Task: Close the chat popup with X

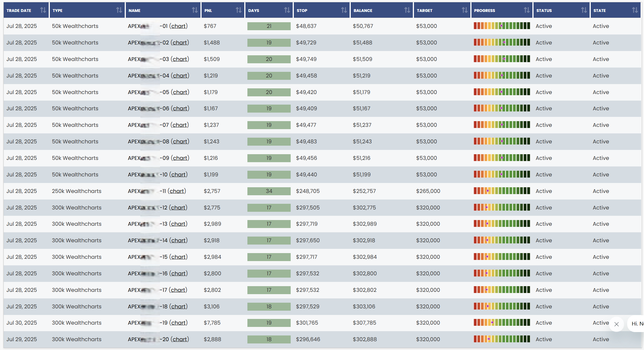Action: [x=617, y=324]
